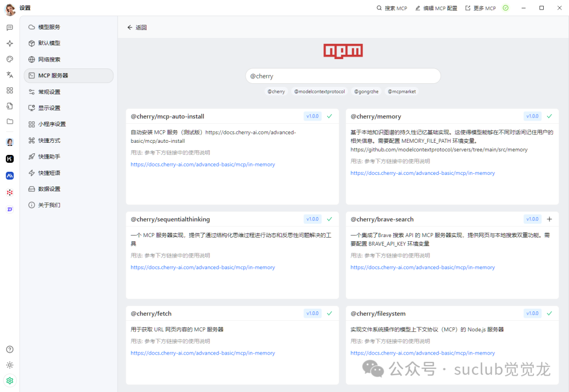Click the installed check on @cherry/mcp-auto-install
Image resolution: width=569 pixels, height=392 pixels.
click(x=329, y=116)
